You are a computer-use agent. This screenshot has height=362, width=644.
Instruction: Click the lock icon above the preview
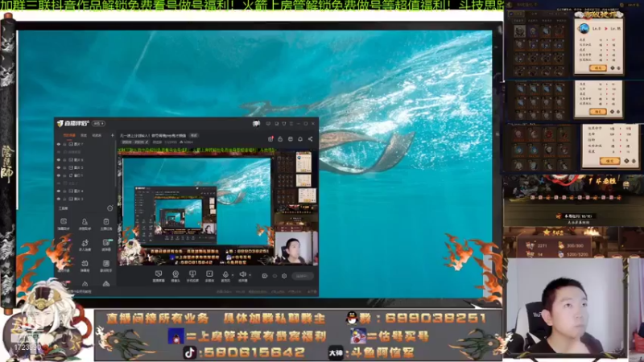280,138
